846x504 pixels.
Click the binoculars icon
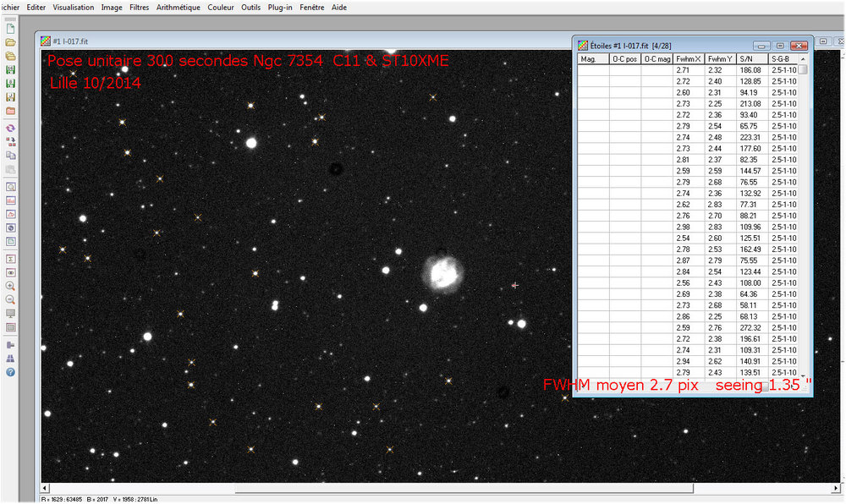pyautogui.click(x=10, y=359)
